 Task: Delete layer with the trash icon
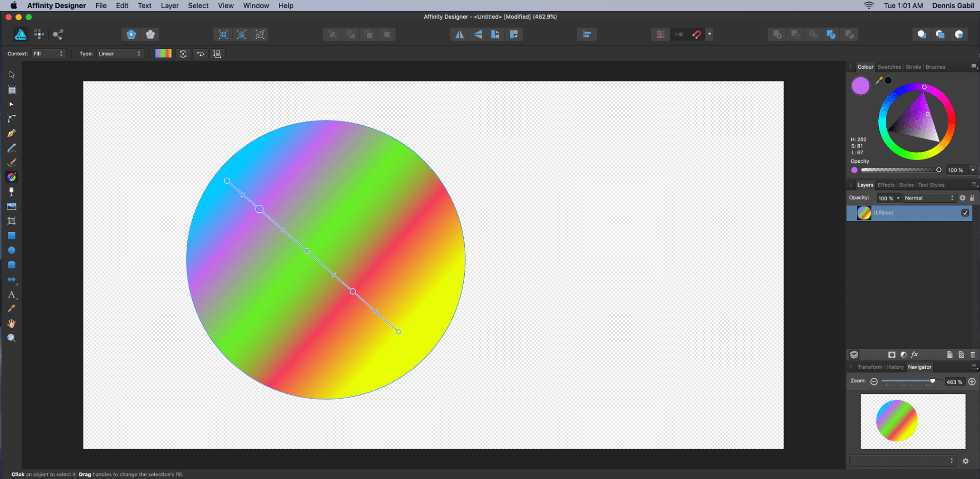tap(973, 354)
